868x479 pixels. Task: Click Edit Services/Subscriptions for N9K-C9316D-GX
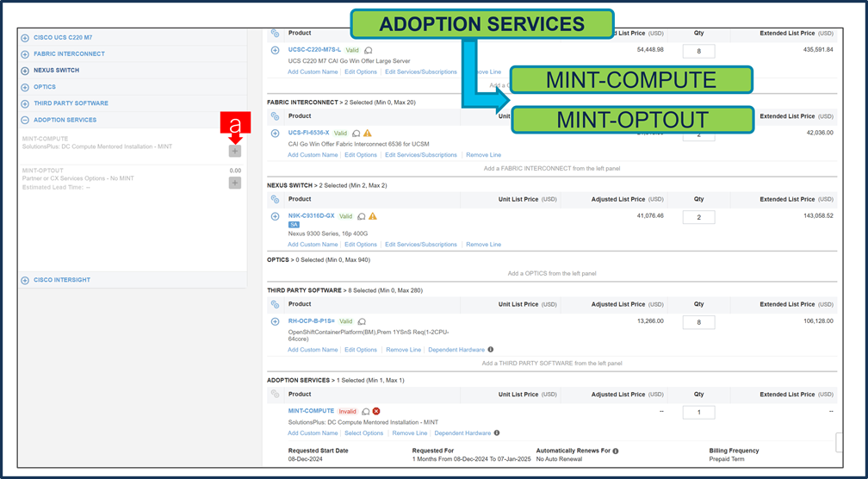coord(421,244)
